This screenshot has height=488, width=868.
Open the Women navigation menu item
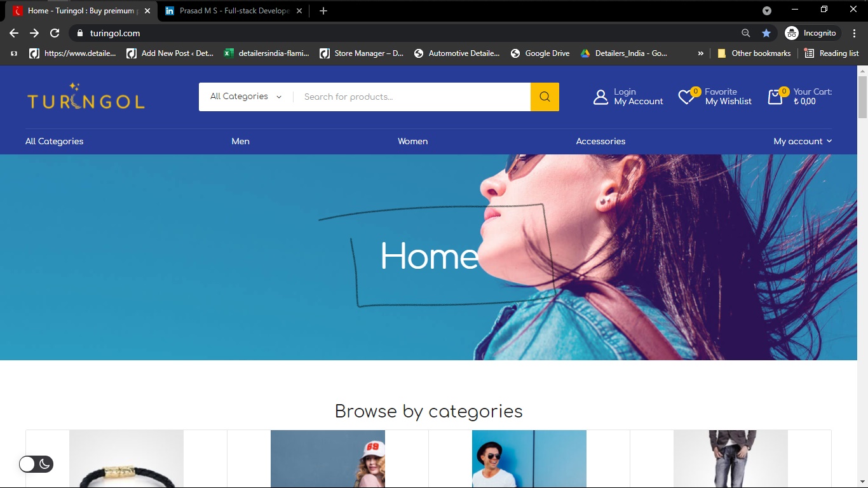tap(413, 141)
